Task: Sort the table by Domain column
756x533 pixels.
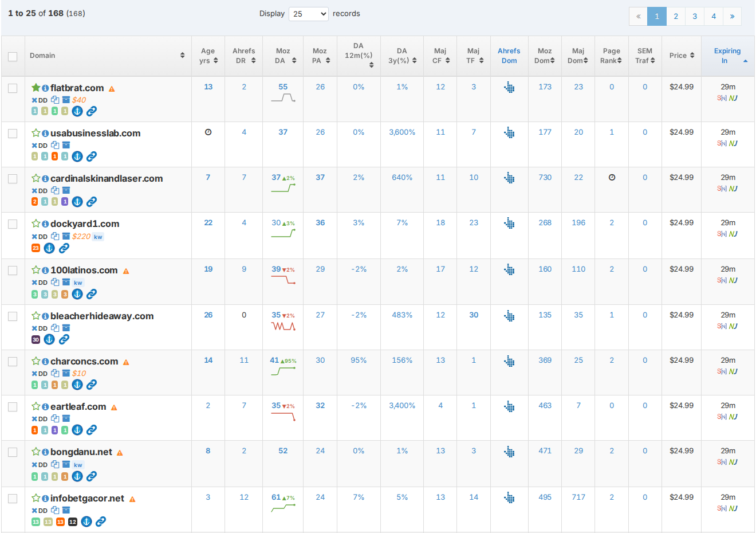Action: (x=108, y=56)
